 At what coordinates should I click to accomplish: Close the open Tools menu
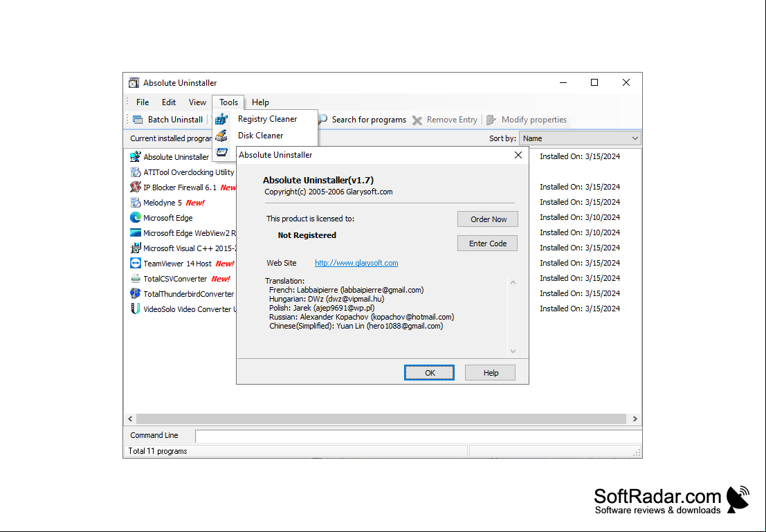pos(228,102)
